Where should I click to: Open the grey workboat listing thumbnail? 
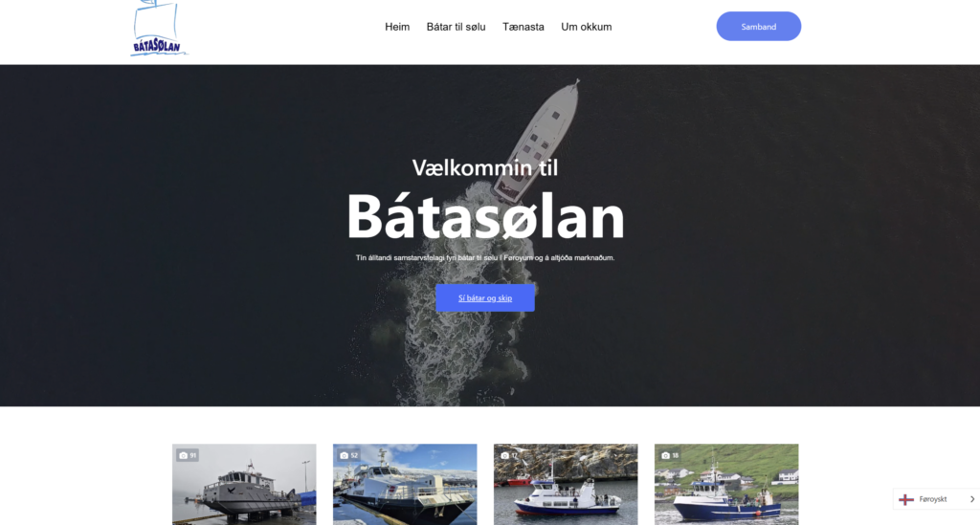(x=244, y=485)
